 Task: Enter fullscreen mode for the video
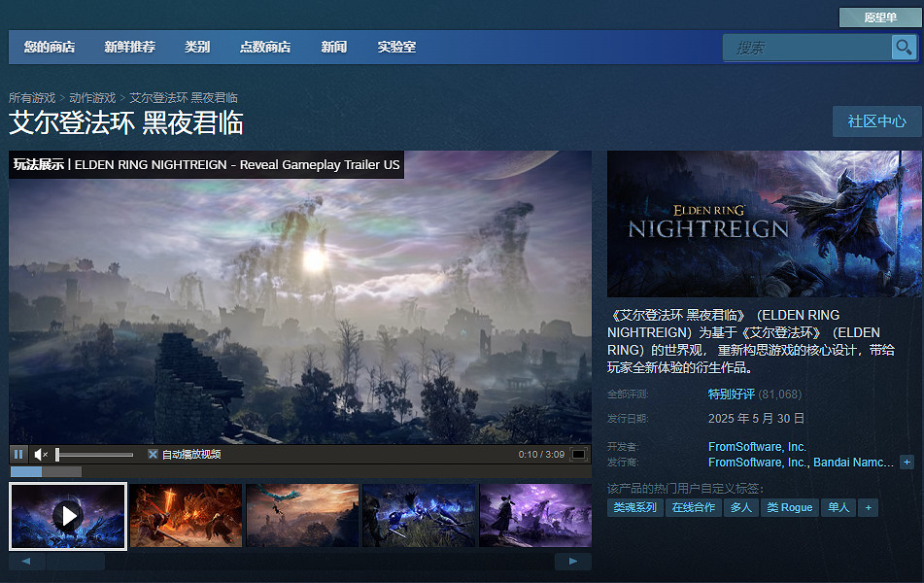(x=580, y=453)
